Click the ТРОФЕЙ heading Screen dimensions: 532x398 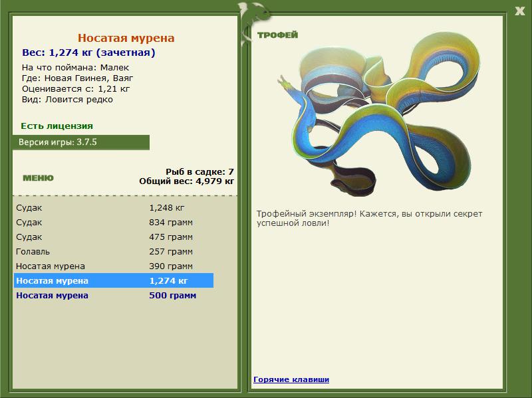(277, 35)
